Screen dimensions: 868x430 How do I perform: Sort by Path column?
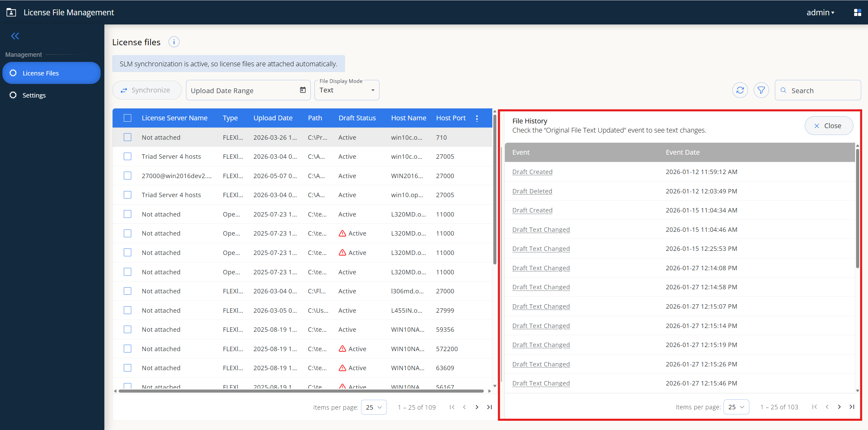coord(315,118)
